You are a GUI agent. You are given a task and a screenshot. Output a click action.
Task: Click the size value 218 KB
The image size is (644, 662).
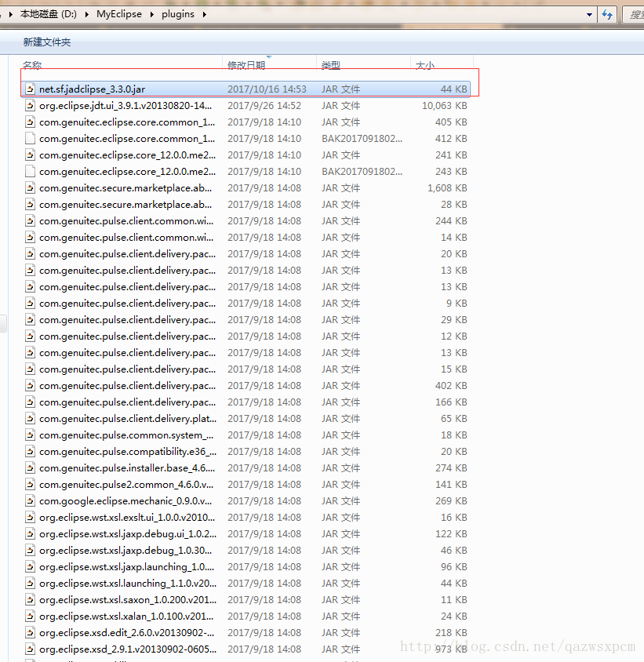tap(451, 632)
